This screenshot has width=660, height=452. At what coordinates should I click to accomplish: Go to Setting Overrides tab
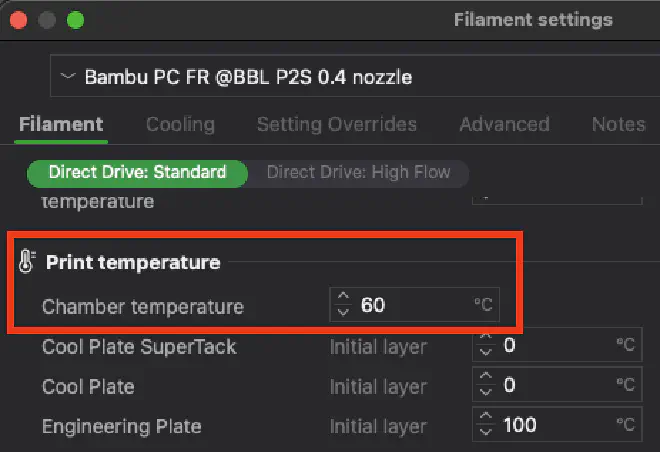pos(336,124)
